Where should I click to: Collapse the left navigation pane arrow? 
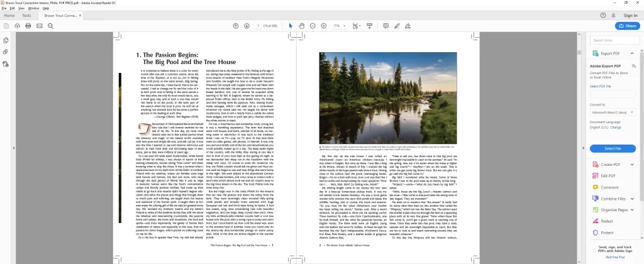[14, 148]
